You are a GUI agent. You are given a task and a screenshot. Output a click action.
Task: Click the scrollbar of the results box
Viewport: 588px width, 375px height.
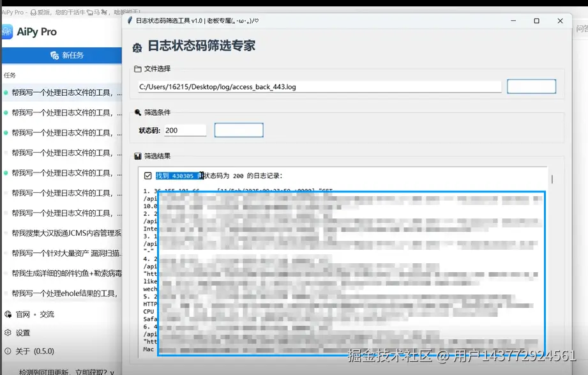[x=552, y=180]
